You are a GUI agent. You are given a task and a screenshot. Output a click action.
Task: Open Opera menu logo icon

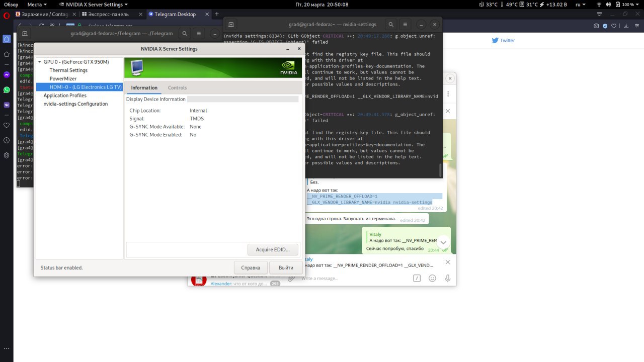coord(7,15)
